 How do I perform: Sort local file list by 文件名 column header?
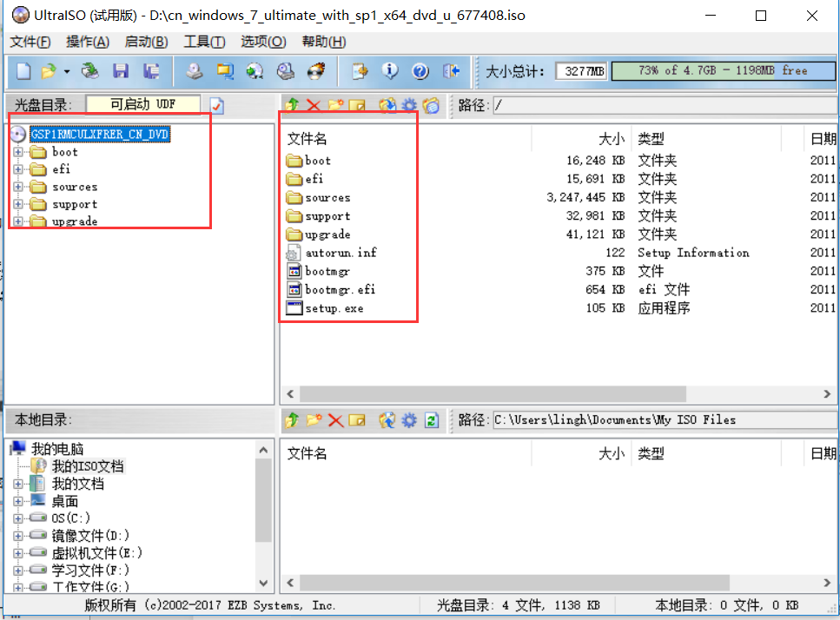[x=406, y=453]
